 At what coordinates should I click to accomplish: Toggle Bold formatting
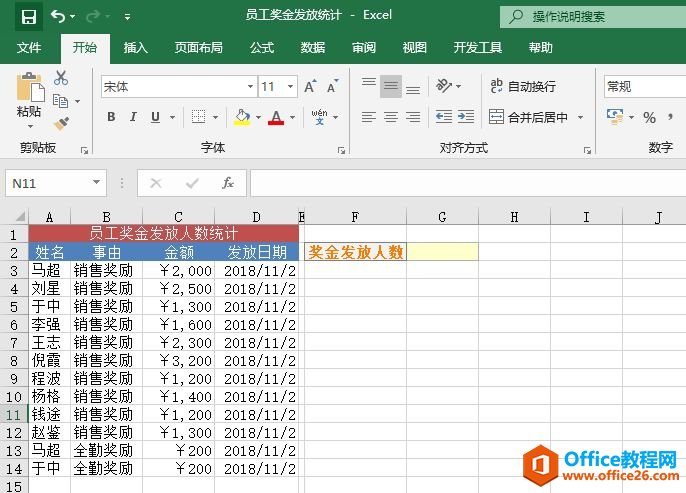(111, 117)
